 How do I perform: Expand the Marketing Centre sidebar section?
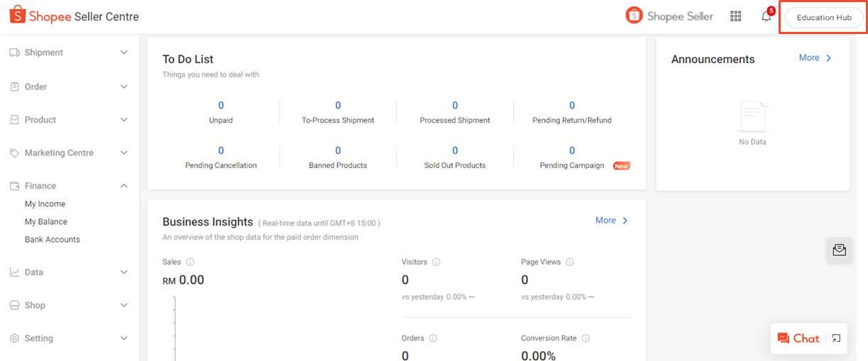(x=68, y=152)
